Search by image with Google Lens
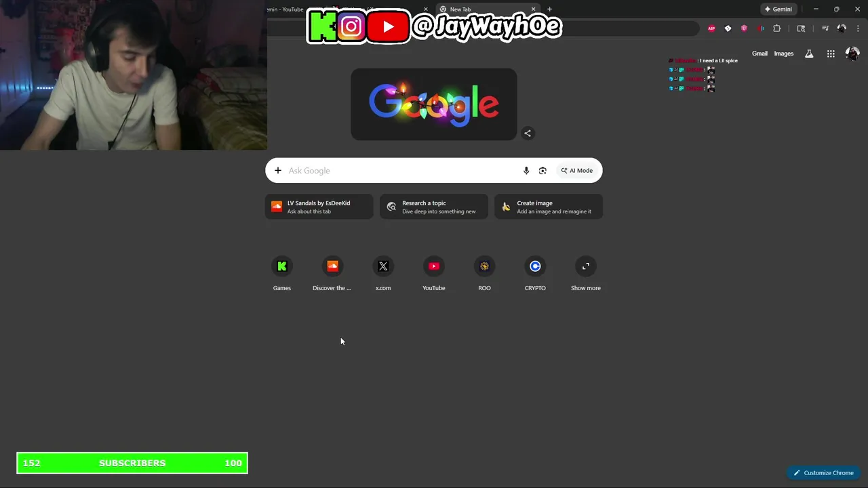This screenshot has height=488, width=868. click(542, 171)
